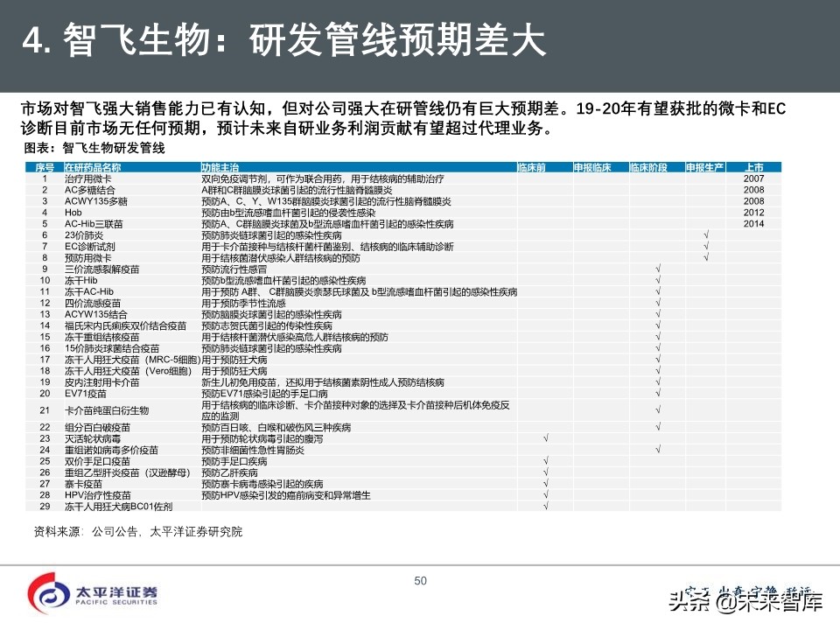Click the '灭活轮状病毒' cell

(93, 438)
